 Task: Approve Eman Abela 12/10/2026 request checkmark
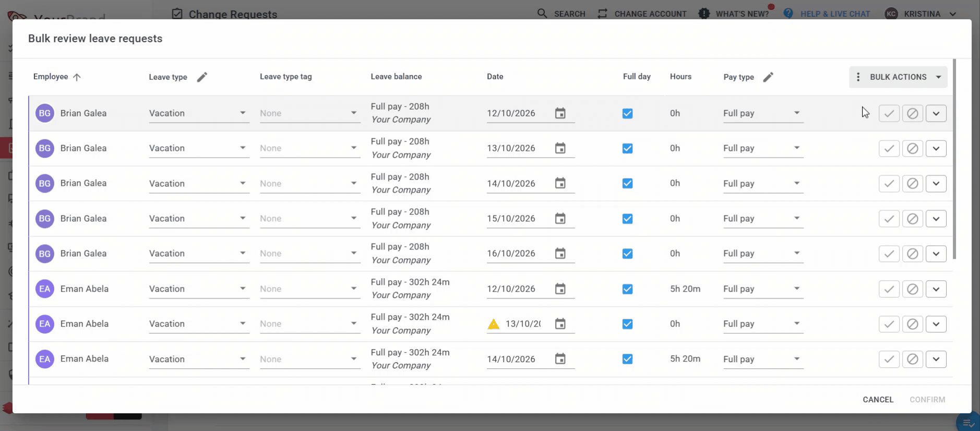click(x=889, y=289)
